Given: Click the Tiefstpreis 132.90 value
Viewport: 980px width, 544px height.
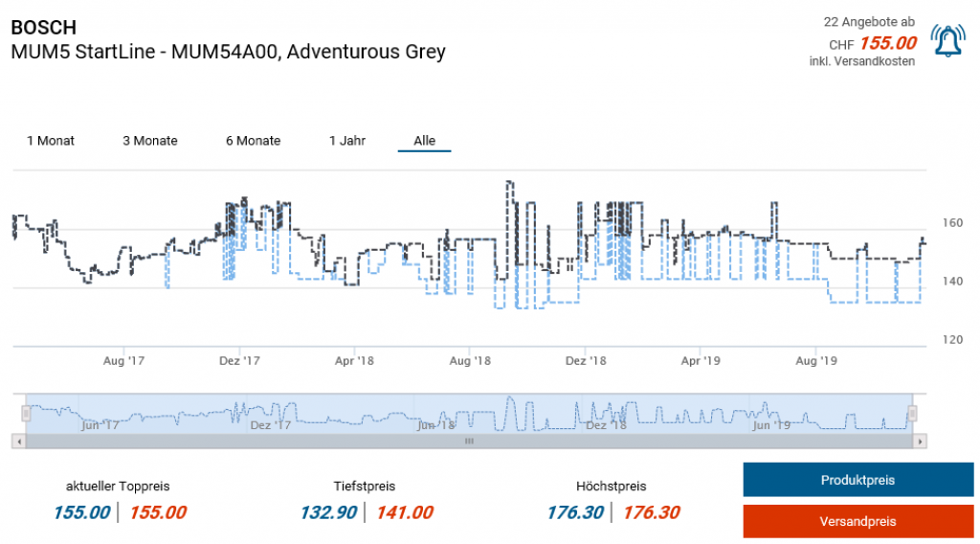Looking at the screenshot, I should [x=328, y=512].
